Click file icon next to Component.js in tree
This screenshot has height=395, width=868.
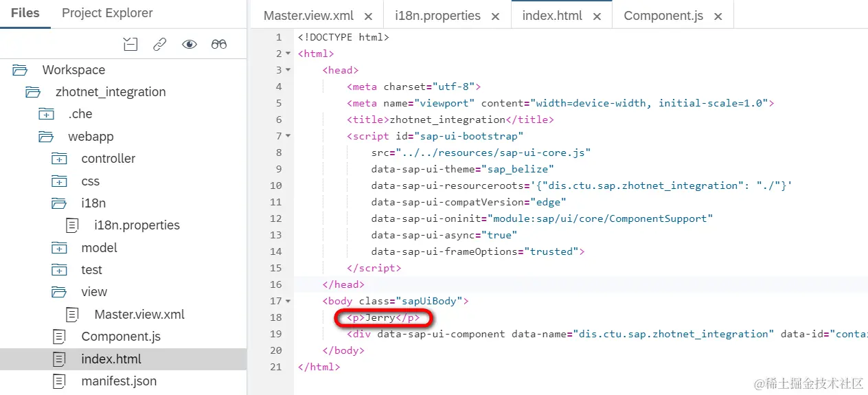point(60,337)
